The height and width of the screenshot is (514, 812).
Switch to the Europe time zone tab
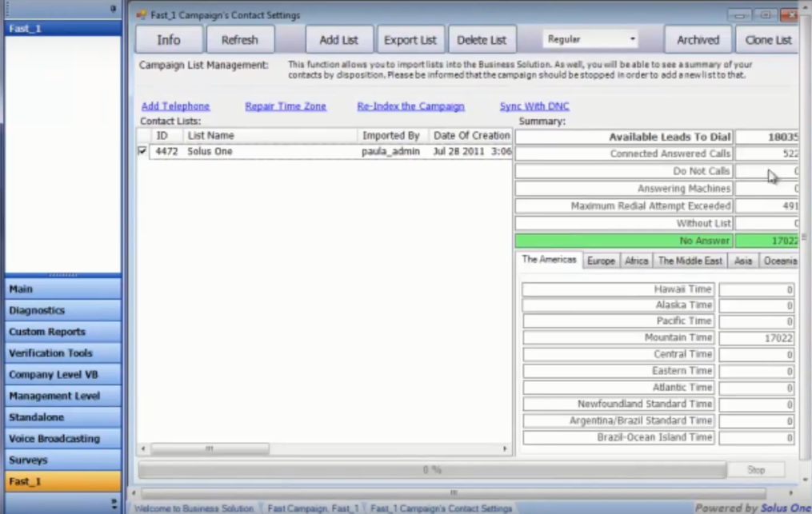(x=601, y=261)
